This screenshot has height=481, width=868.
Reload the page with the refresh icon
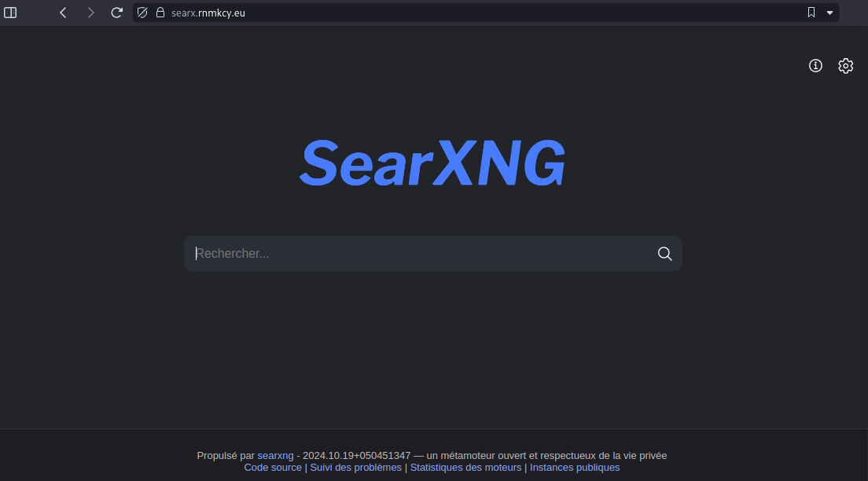pos(116,13)
